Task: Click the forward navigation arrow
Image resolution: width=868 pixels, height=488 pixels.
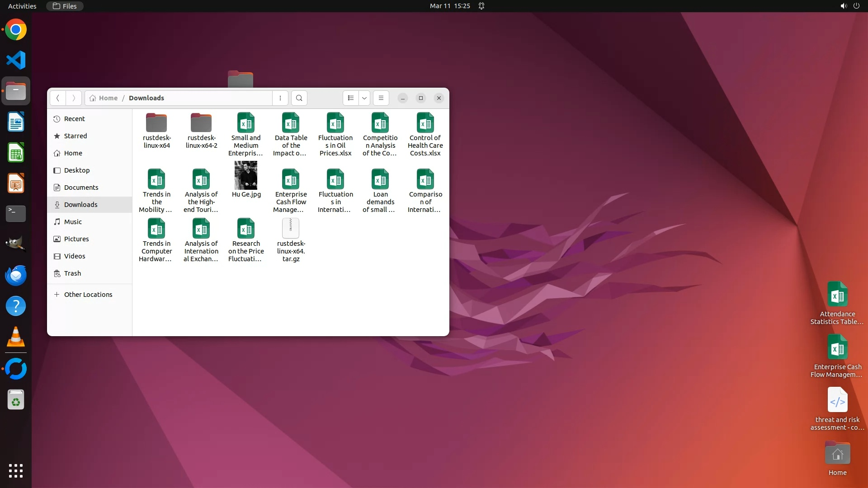Action: 74,98
